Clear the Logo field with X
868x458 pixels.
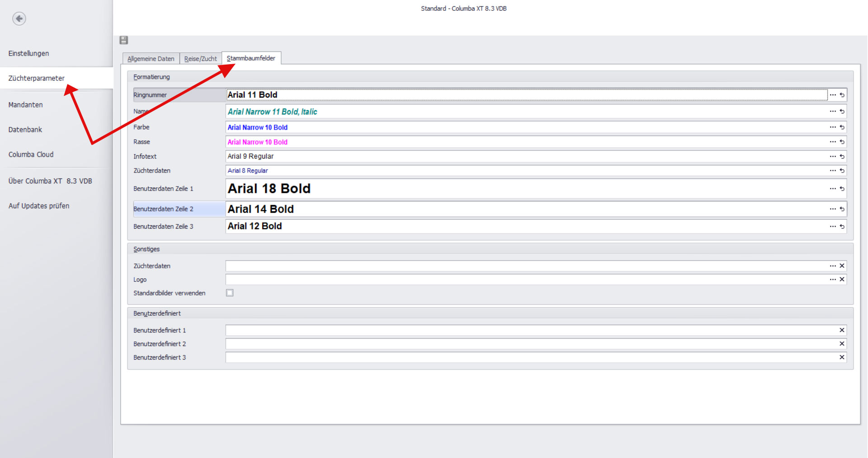(842, 280)
